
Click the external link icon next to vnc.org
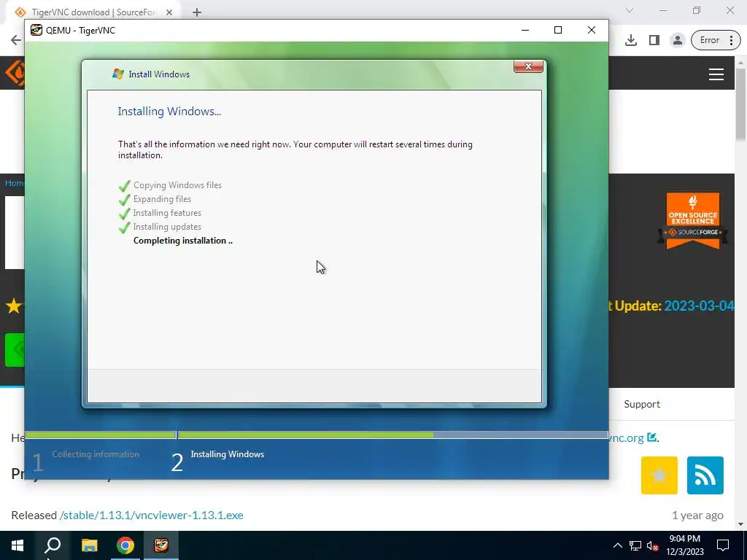tap(651, 437)
